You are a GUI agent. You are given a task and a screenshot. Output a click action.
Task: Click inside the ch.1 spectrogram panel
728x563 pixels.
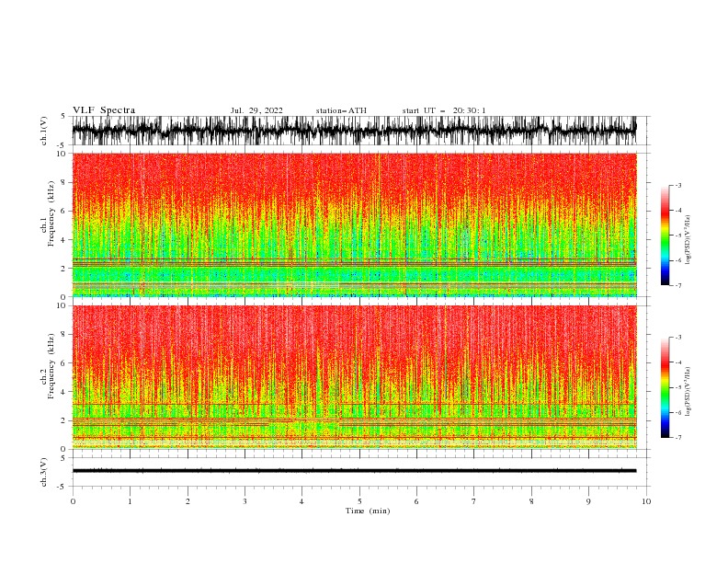[x=354, y=224]
